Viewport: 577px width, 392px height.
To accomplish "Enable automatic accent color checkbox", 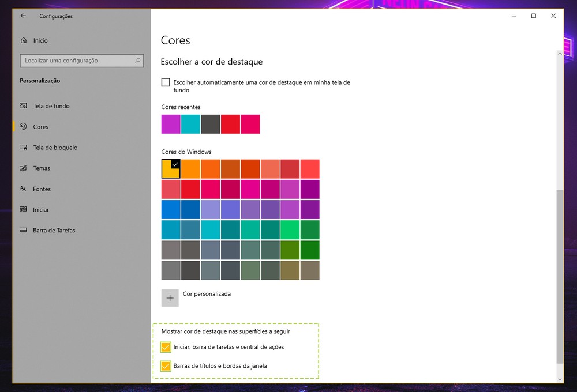I will click(x=166, y=82).
